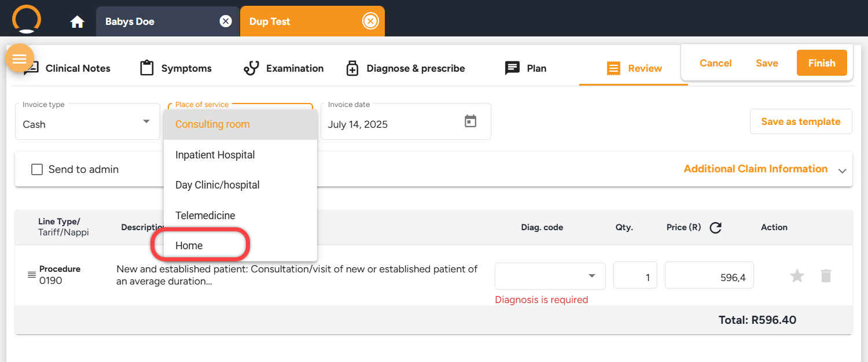Open the Diag. code dropdown
The width and height of the screenshot is (868, 362).
(x=550, y=276)
